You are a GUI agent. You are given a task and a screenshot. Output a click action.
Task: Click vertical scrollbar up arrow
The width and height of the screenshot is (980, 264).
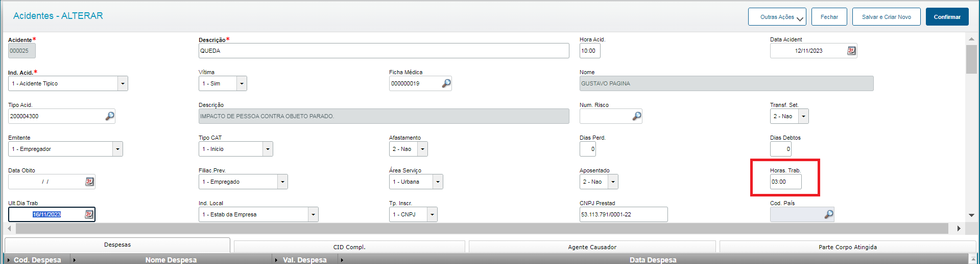click(971, 39)
